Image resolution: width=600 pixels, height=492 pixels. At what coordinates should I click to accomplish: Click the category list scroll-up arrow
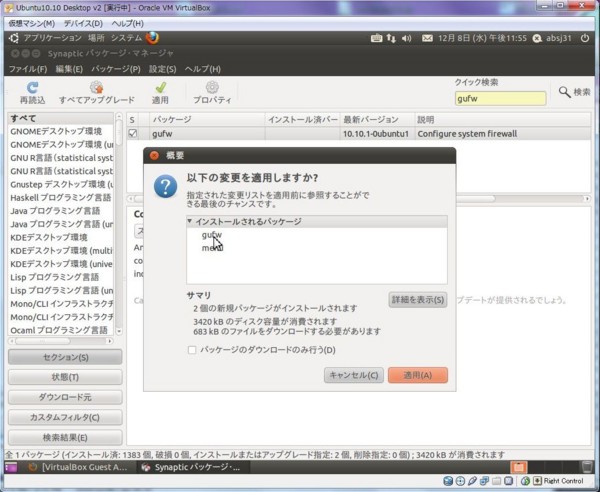click(x=119, y=116)
